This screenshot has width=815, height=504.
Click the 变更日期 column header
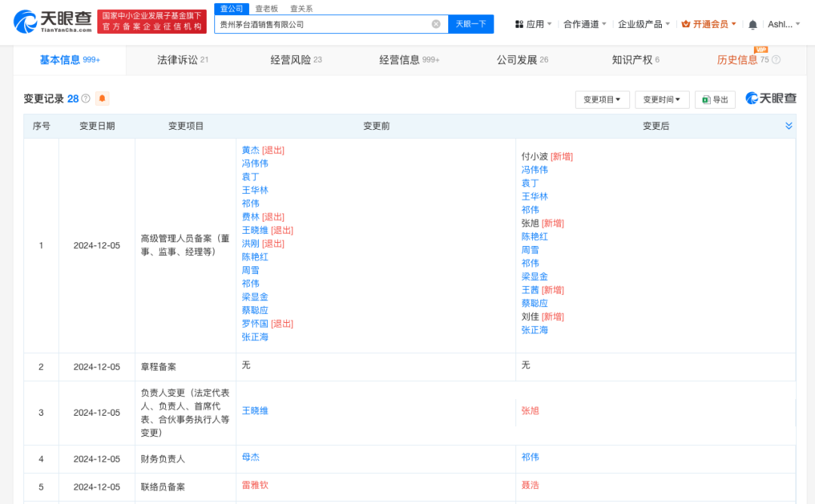(97, 126)
